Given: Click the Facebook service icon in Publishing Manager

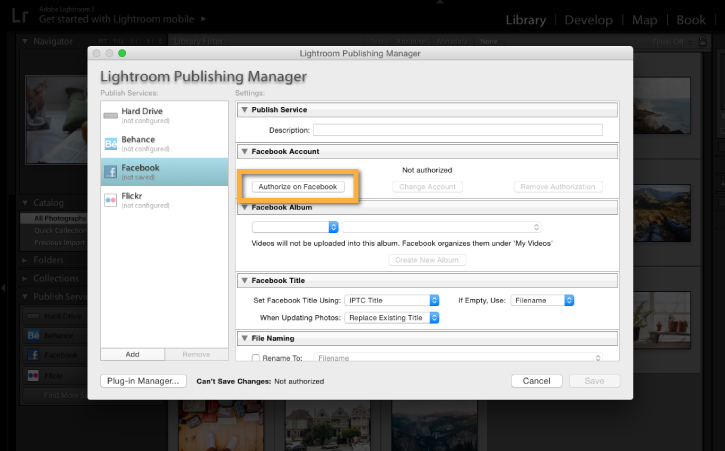Looking at the screenshot, I should coord(111,172).
